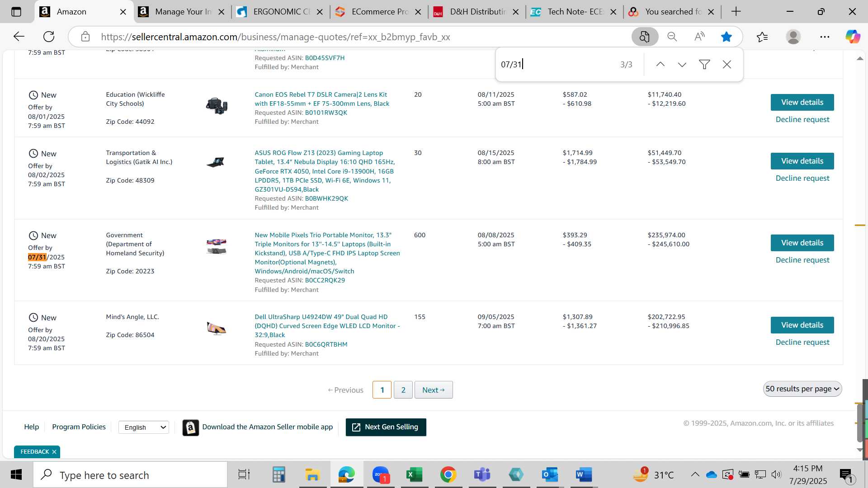Close the find-on-page bar
Viewport: 868px width, 488px height.
(x=727, y=65)
